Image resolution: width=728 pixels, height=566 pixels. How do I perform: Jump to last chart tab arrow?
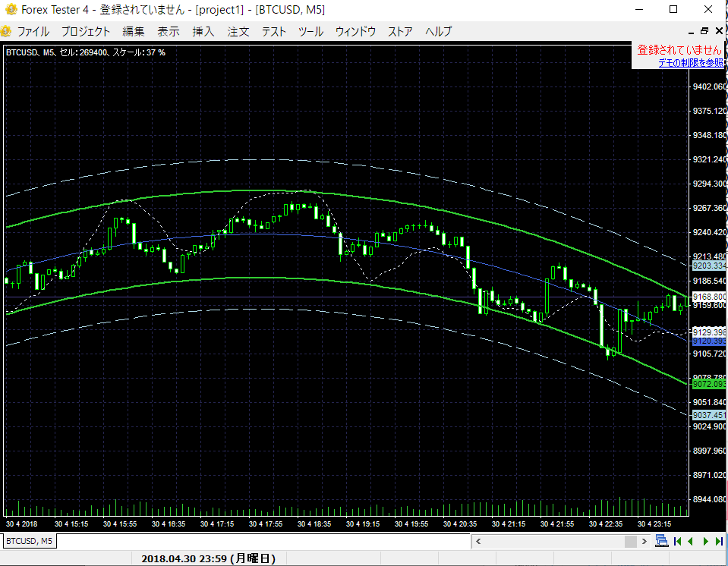tap(719, 541)
